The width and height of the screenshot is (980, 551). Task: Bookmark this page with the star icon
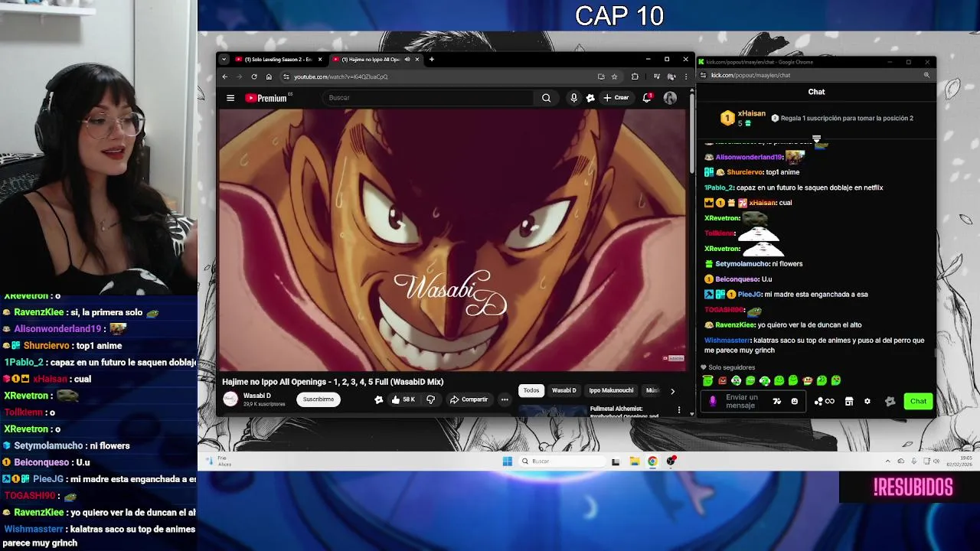pyautogui.click(x=614, y=77)
